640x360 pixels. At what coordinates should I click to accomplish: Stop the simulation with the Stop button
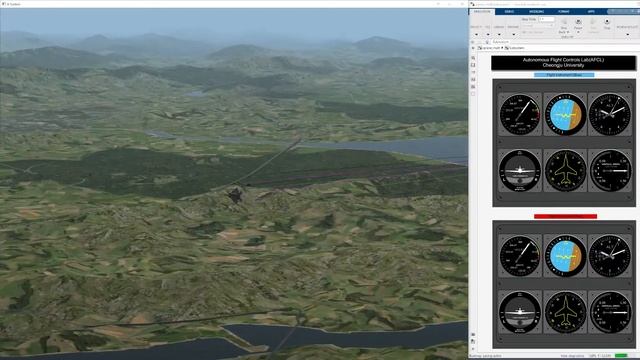[607, 24]
